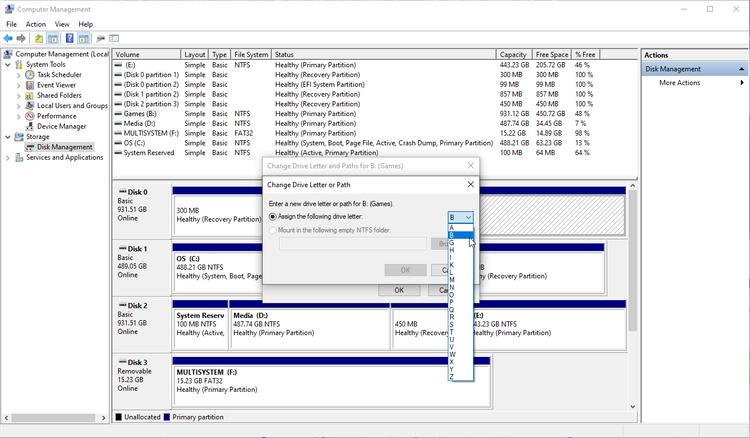
Task: Collapse the System Tools tree node
Action: (x=8, y=65)
